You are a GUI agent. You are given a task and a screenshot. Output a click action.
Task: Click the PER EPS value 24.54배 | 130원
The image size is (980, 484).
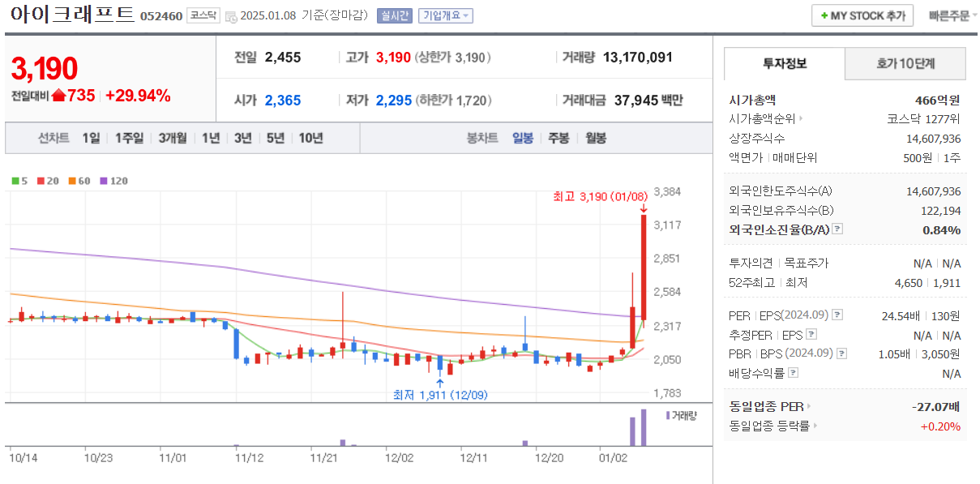pos(921,315)
